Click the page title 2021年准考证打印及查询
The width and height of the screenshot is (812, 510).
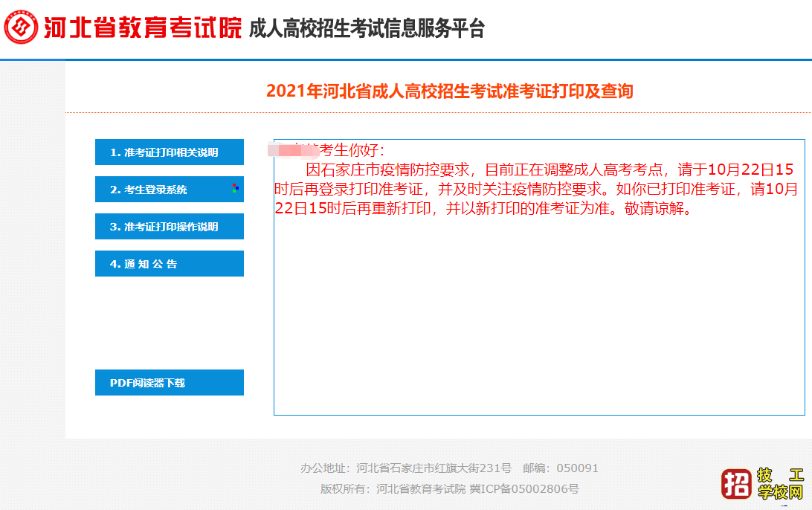pyautogui.click(x=449, y=91)
